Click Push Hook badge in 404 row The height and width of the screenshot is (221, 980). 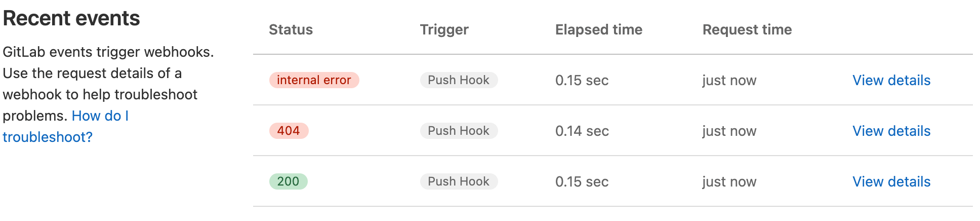pos(459,131)
